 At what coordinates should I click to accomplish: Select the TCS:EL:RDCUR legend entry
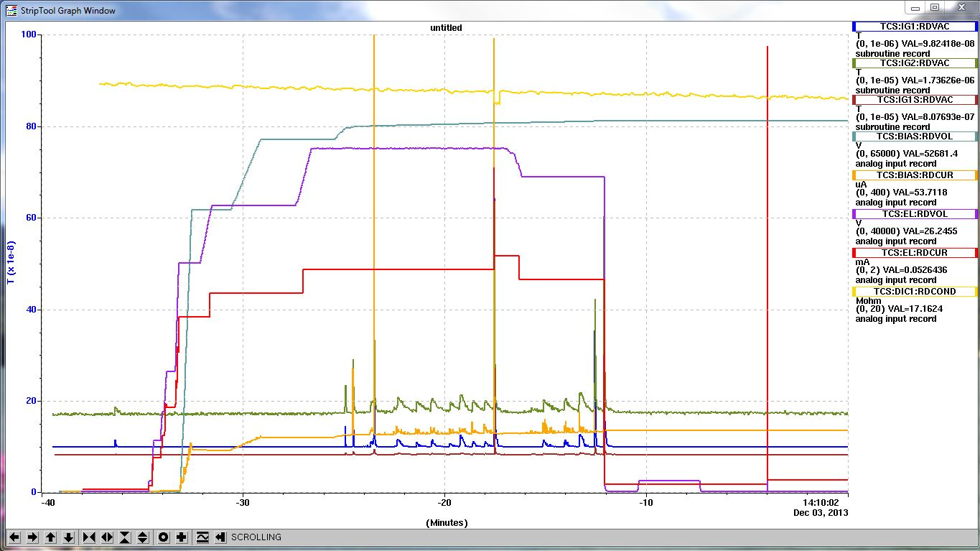click(915, 253)
